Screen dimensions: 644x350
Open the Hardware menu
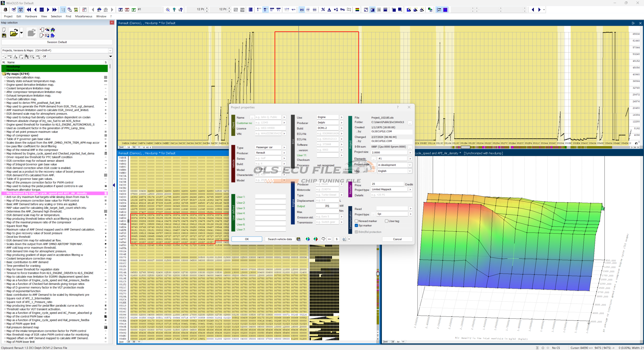[31, 16]
